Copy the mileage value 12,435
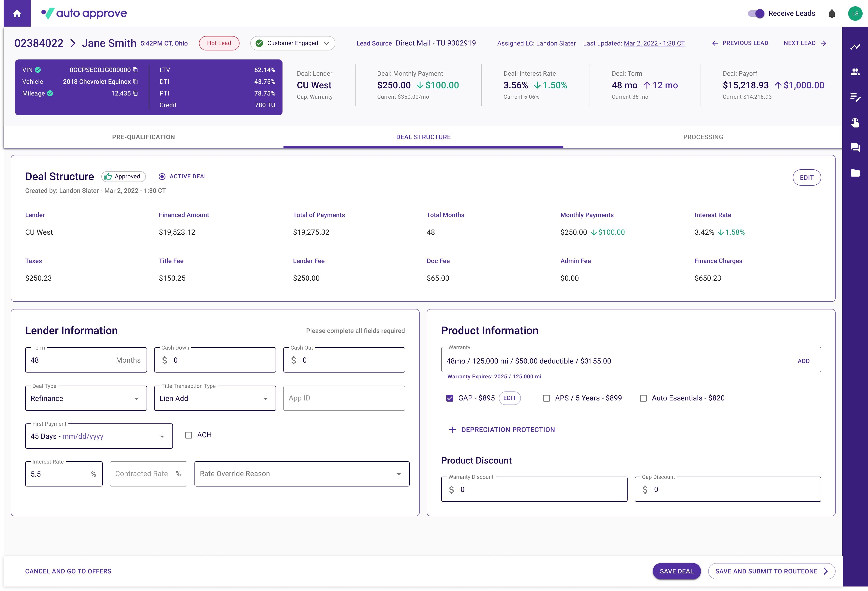This screenshot has width=868, height=591. pyautogui.click(x=136, y=93)
